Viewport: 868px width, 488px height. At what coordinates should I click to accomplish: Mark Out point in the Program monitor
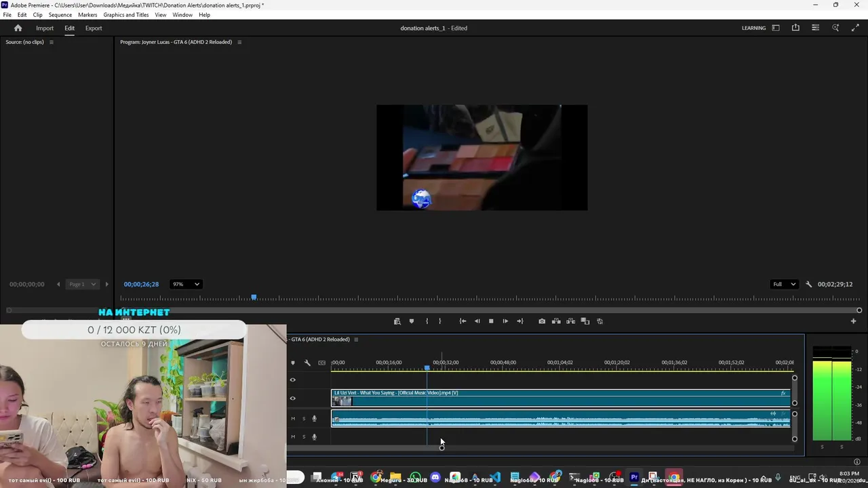[439, 321]
